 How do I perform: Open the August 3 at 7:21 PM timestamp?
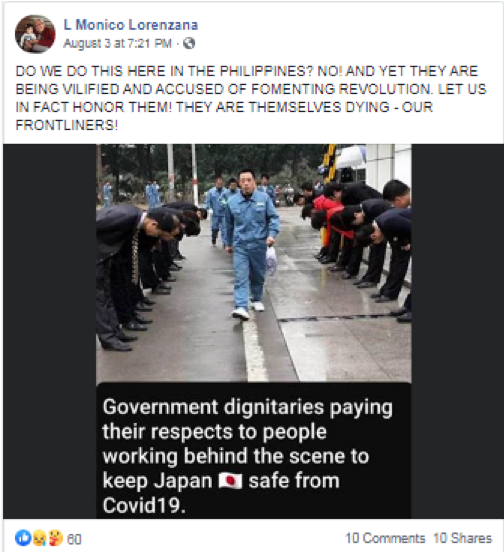point(117,44)
